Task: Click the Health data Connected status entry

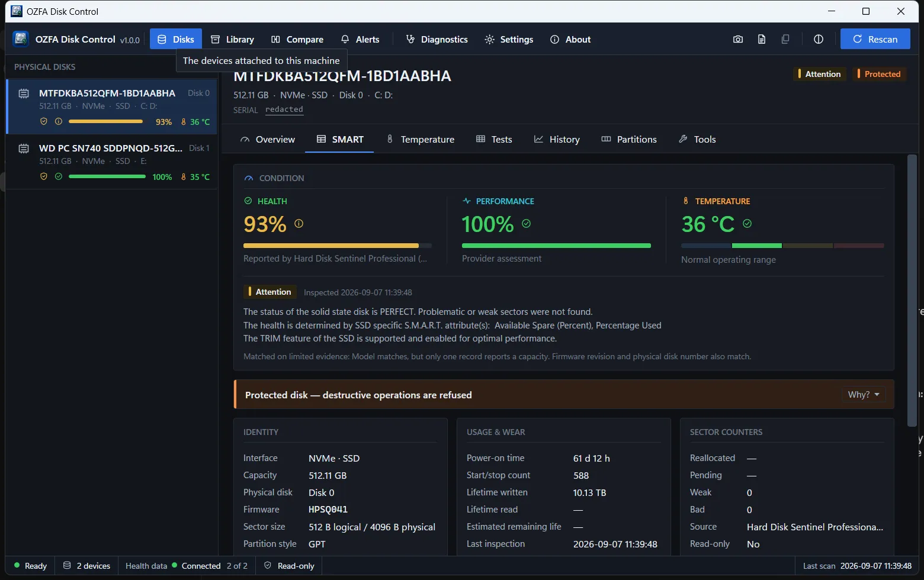Action: (x=187, y=566)
